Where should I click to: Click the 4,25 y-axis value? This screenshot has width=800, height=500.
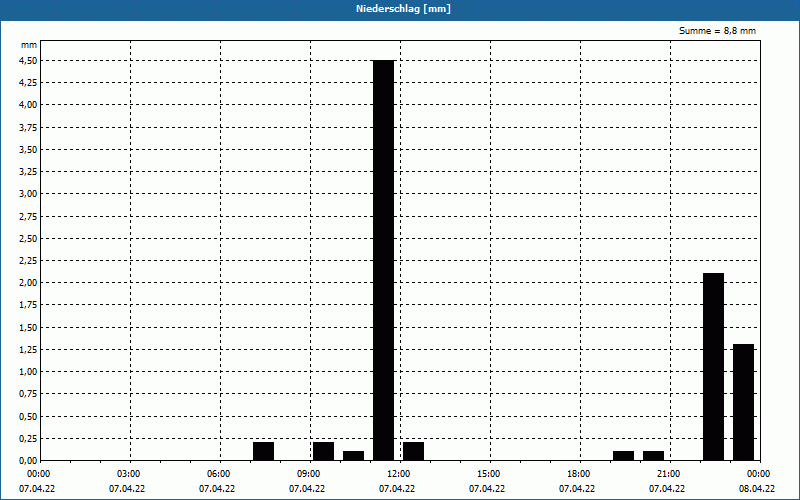tap(28, 83)
